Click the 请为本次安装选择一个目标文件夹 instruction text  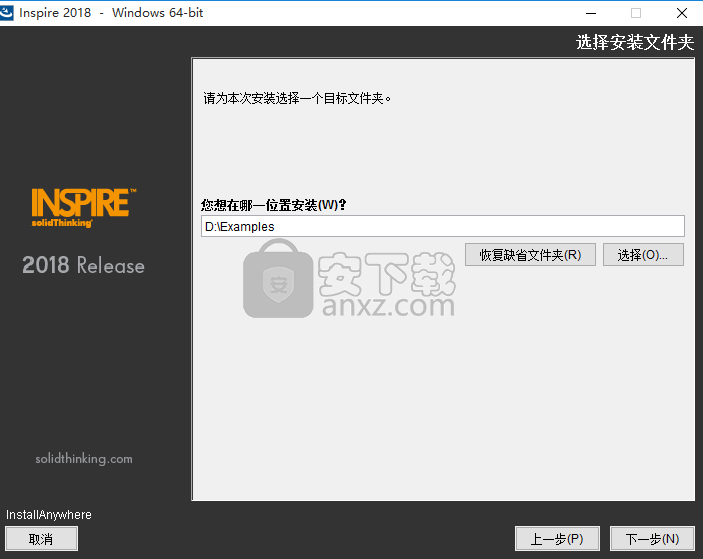click(297, 98)
